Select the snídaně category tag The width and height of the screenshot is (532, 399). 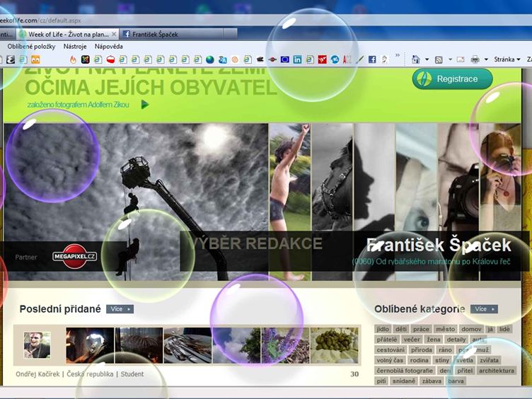point(404,381)
